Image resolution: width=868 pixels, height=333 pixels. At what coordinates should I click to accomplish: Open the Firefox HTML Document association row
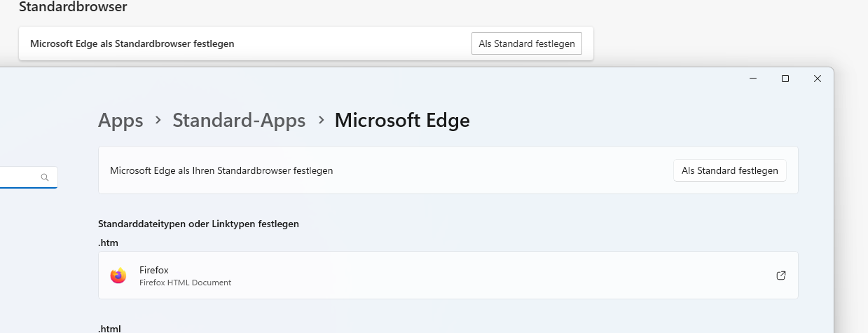point(448,276)
